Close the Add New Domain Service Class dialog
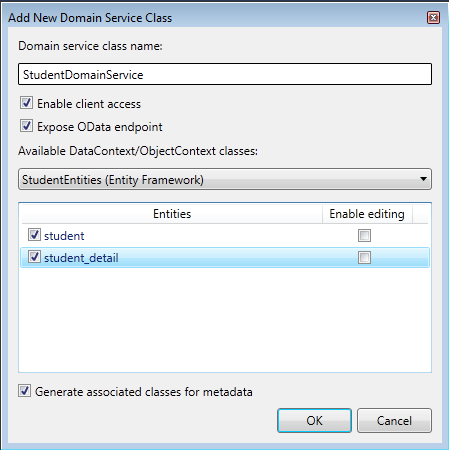Viewport: 449px width, 450px height. point(433,17)
